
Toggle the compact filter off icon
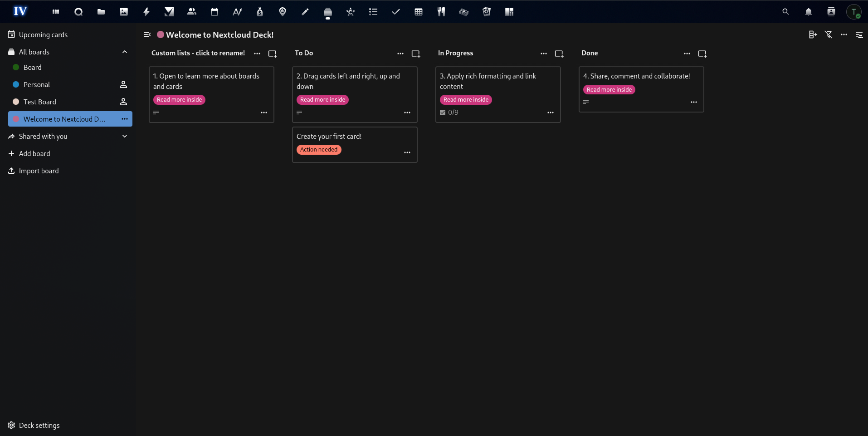tap(829, 34)
